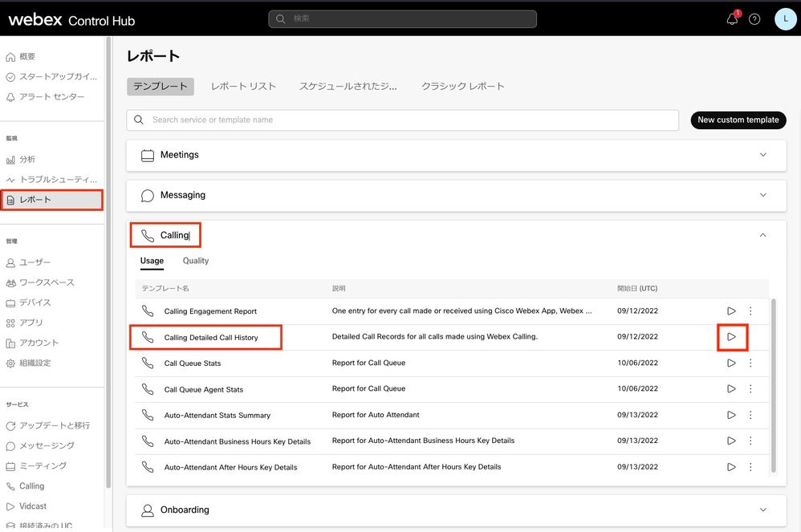Viewport: 801px width, 532px height.
Task: Focus the top 検索 search bar
Action: pyautogui.click(x=403, y=19)
